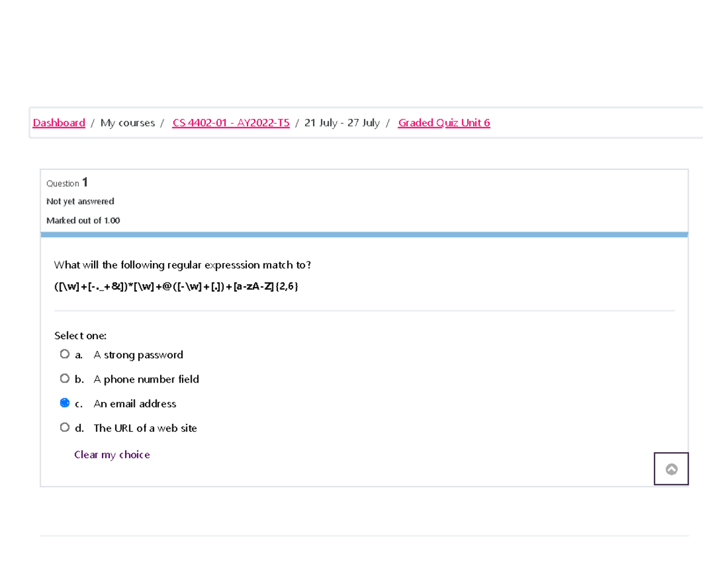Select radio option c, An email address
728x562 pixels.
65,403
